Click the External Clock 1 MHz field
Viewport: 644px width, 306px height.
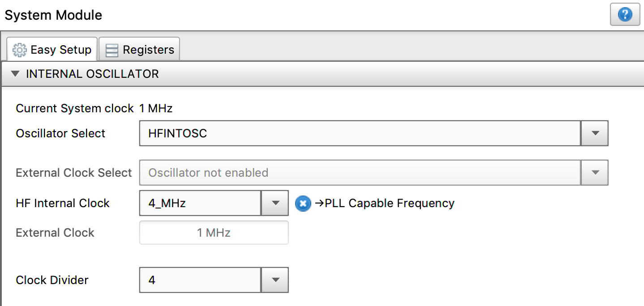214,233
